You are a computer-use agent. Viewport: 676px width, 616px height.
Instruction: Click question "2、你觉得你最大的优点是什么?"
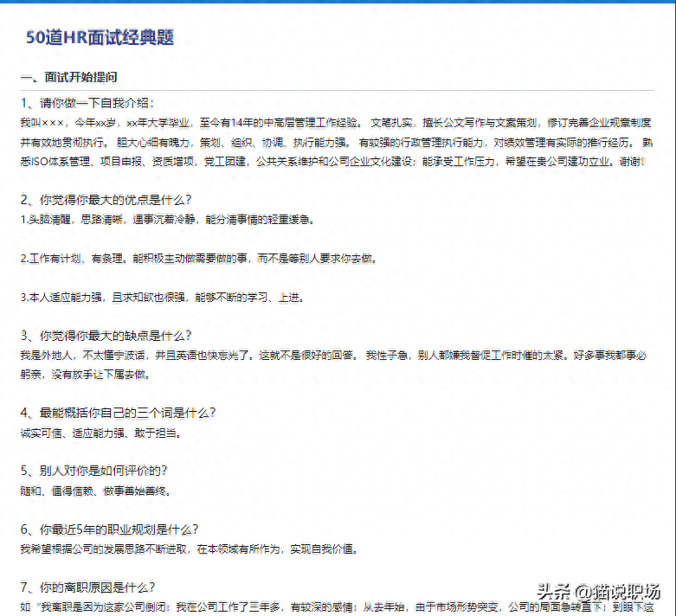(106, 200)
